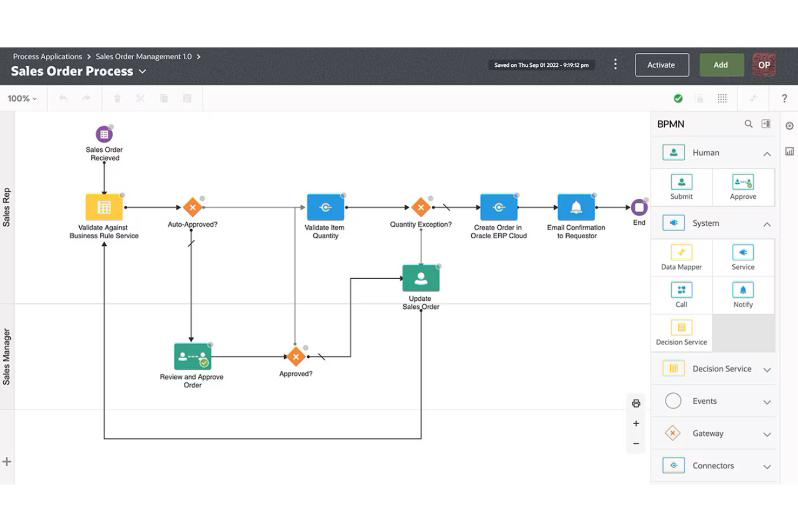Select the Sales Manager swimlane label
The image size is (798, 532).
click(6, 356)
